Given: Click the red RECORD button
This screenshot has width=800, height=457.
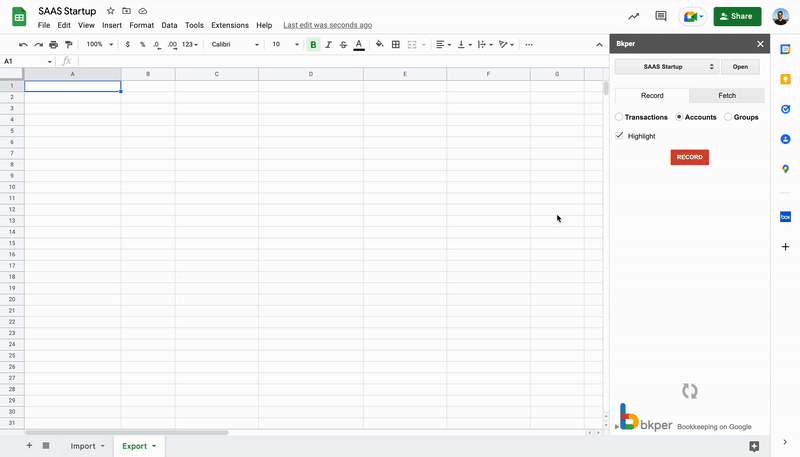Looking at the screenshot, I should coord(690,157).
